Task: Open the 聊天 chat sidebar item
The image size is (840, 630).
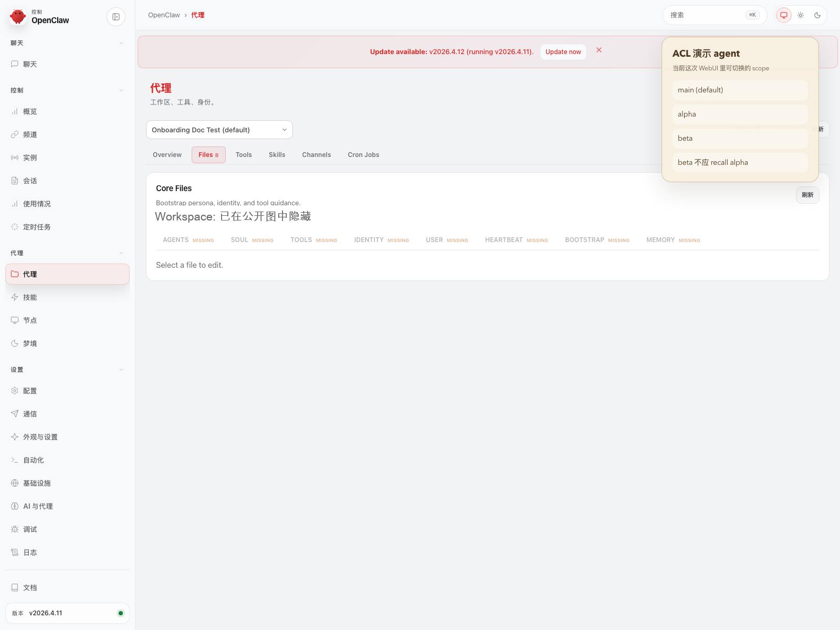Action: point(67,64)
